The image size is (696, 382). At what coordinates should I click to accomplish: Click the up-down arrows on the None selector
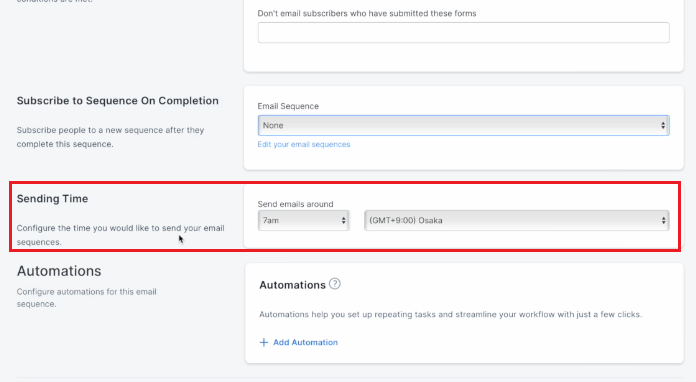[x=663, y=126]
